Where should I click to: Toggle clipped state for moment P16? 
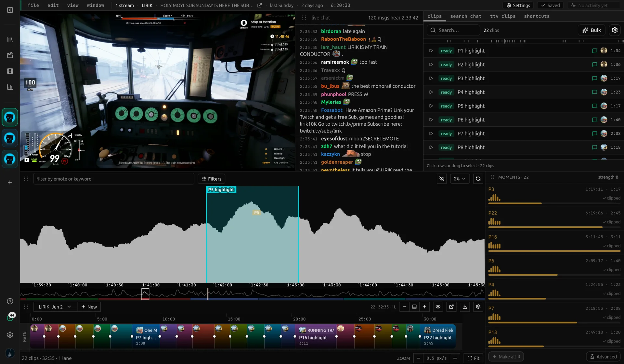(612, 246)
